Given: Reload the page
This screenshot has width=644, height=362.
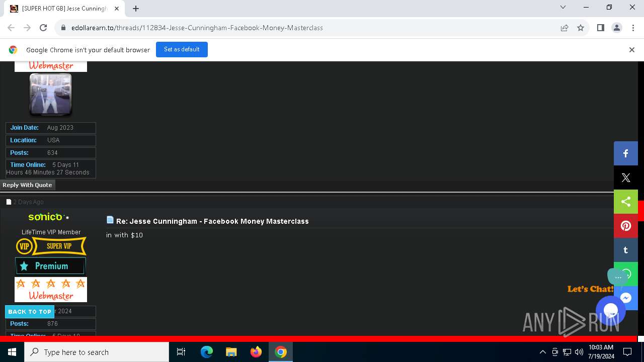Looking at the screenshot, I should (x=43, y=28).
